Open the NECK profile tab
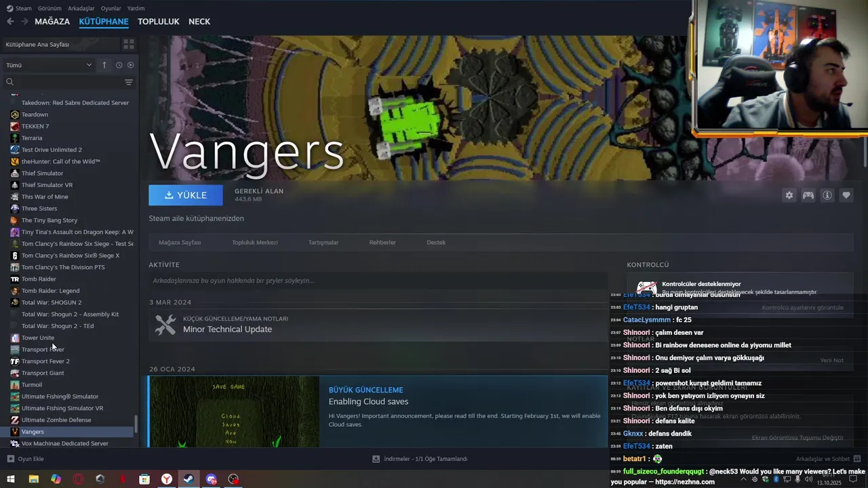The image size is (868, 488). point(199,22)
